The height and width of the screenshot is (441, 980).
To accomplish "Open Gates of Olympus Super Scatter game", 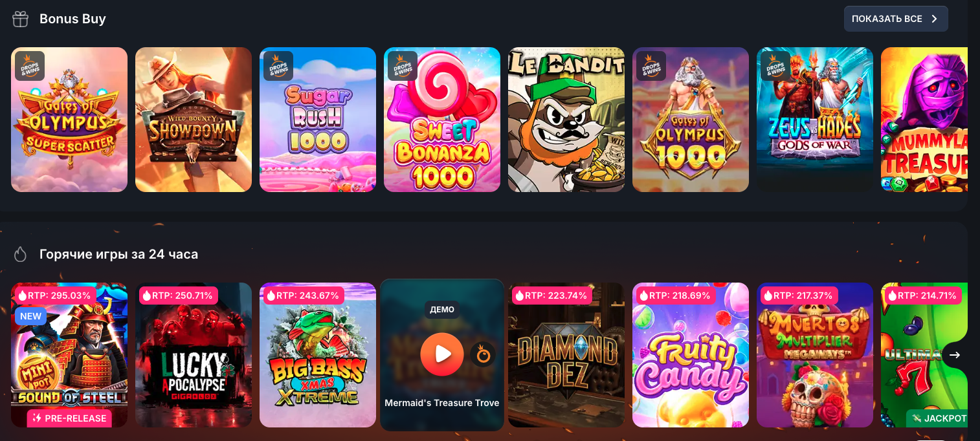I will (x=69, y=120).
